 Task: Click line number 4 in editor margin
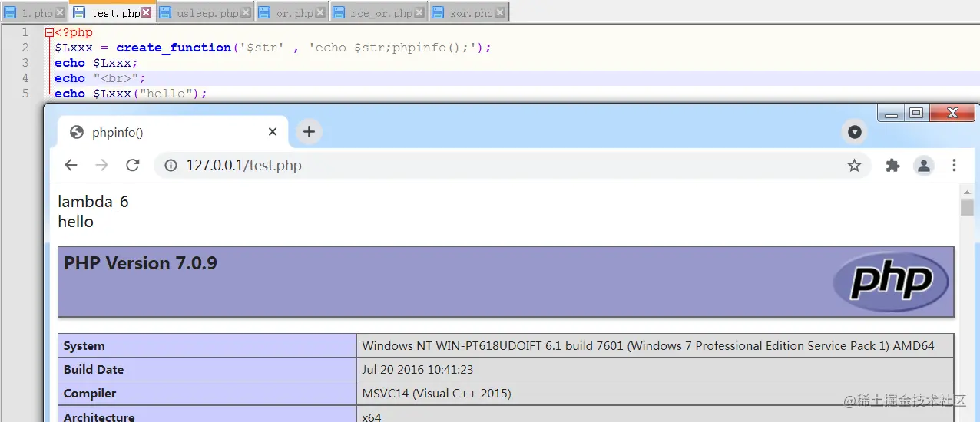[25, 78]
